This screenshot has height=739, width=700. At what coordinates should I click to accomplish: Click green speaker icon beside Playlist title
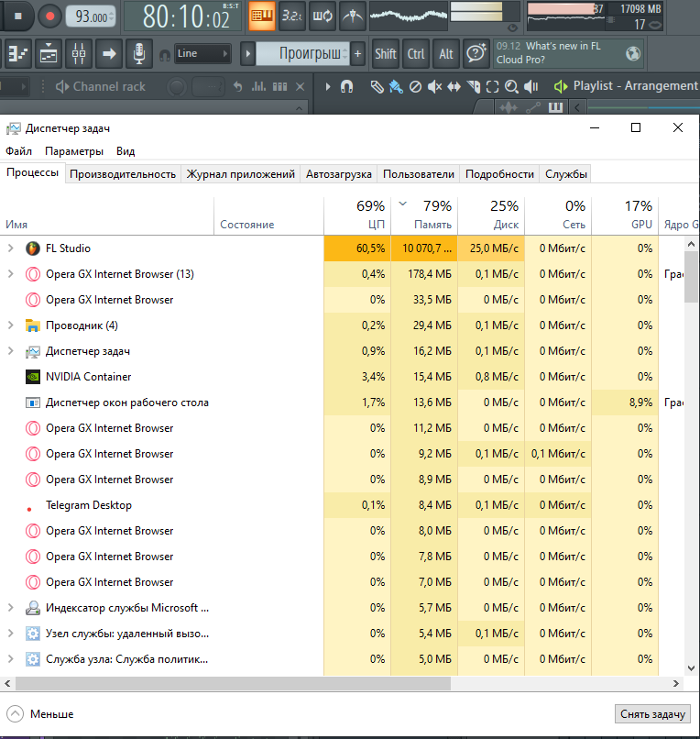click(560, 86)
